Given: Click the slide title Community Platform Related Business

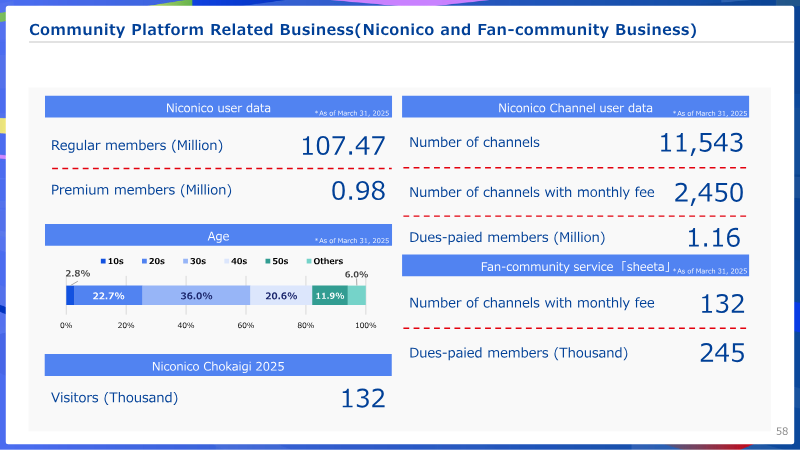Looking at the screenshot, I should point(363,30).
